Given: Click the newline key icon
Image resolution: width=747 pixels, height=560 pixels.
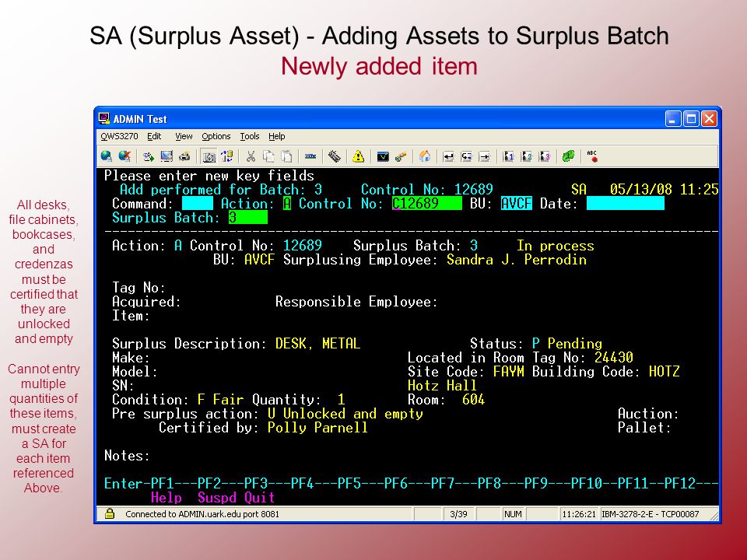Looking at the screenshot, I should pyautogui.click(x=466, y=156).
